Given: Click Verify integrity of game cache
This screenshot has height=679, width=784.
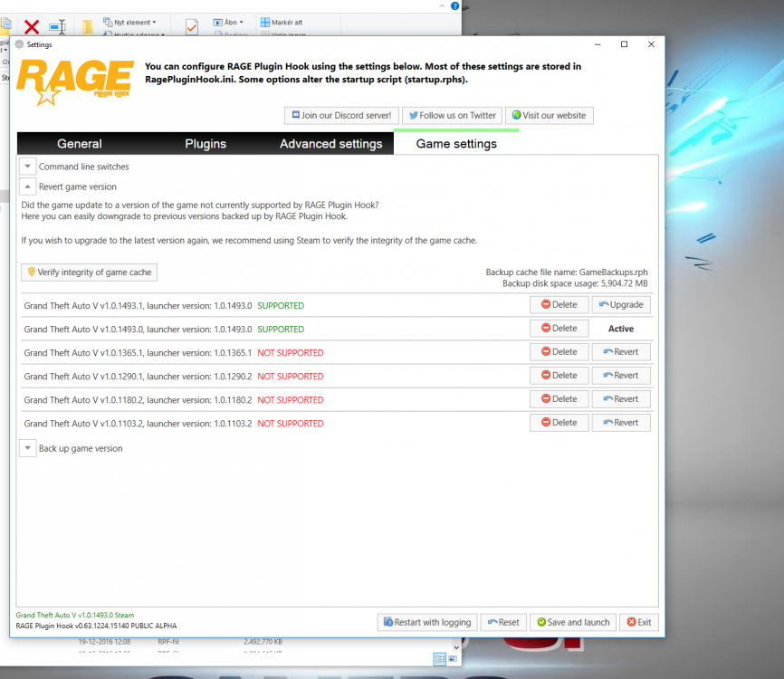Looking at the screenshot, I should [89, 273].
